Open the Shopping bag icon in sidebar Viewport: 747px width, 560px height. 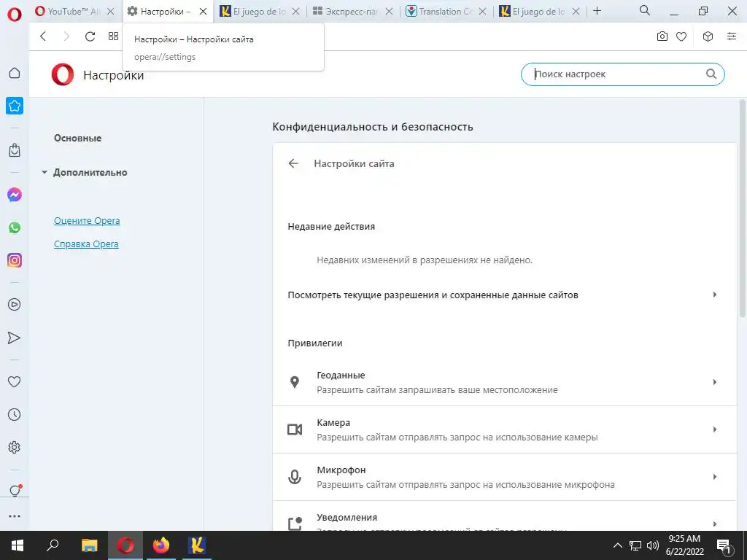15,150
